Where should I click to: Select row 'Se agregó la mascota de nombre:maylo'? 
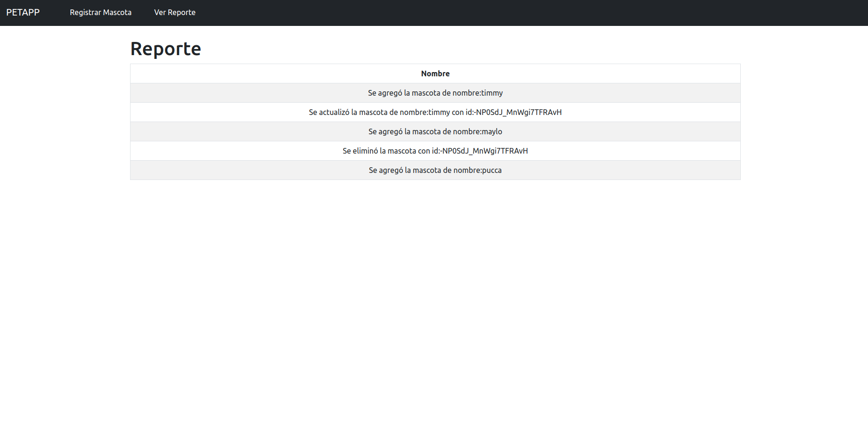click(x=435, y=131)
